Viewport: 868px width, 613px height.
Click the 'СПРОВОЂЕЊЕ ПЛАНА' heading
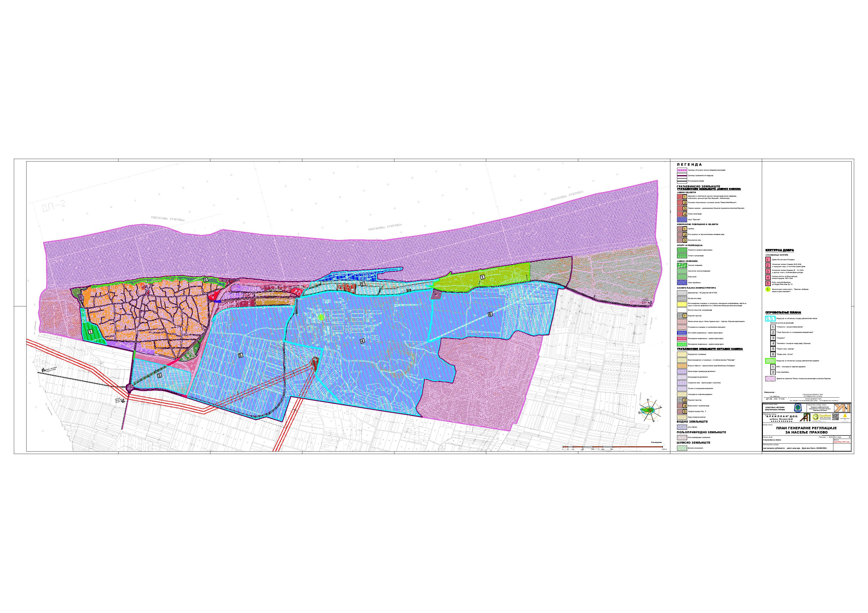783,313
